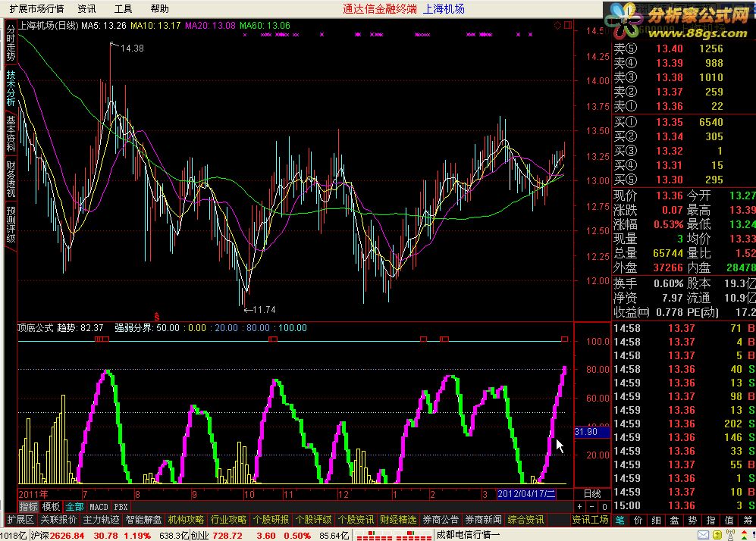
Task: Click the 卖⑤ 13.40 order row
Action: click(x=684, y=48)
